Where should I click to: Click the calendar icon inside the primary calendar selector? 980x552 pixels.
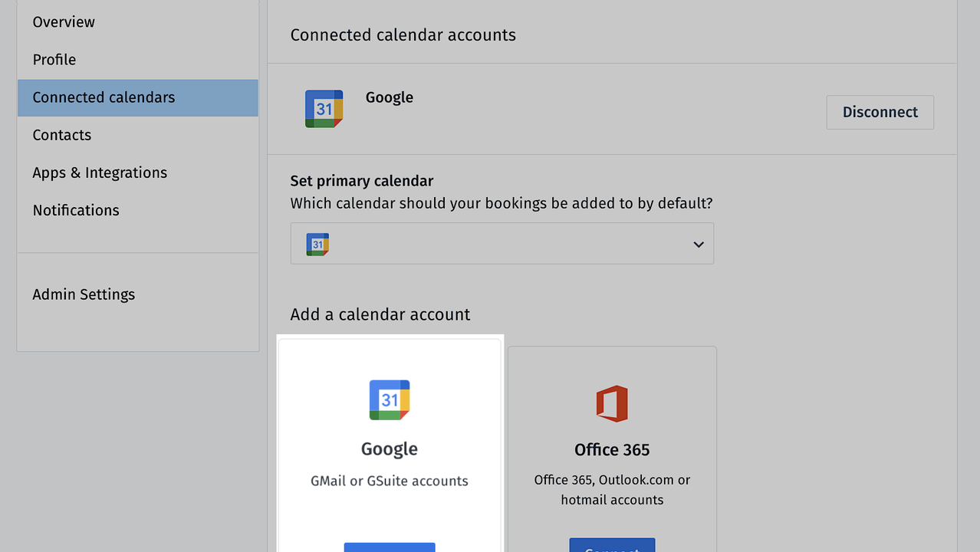pos(317,243)
